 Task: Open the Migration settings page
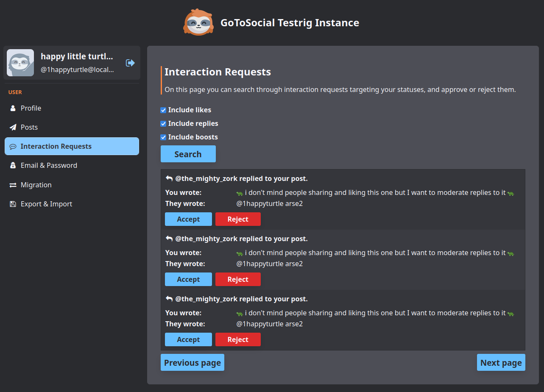pos(36,185)
